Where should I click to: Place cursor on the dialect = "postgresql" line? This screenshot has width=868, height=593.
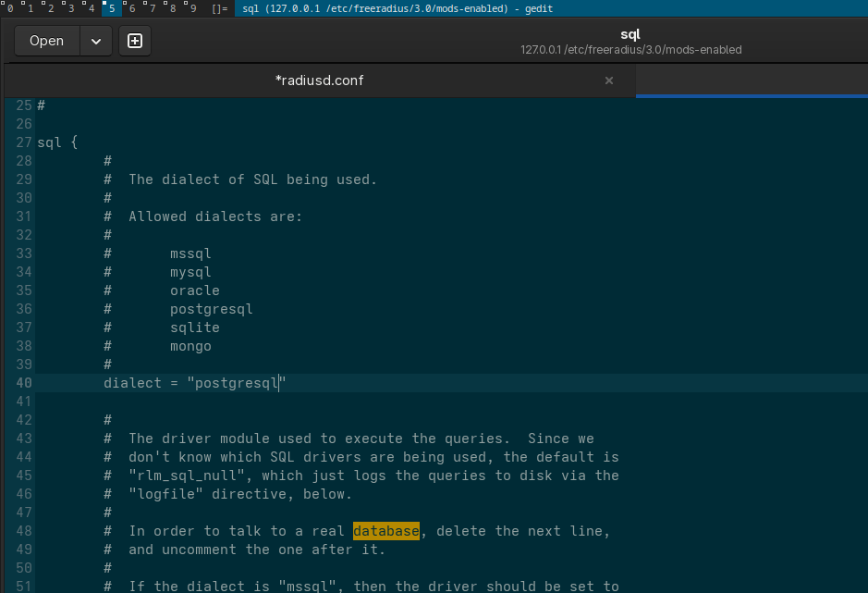194,383
